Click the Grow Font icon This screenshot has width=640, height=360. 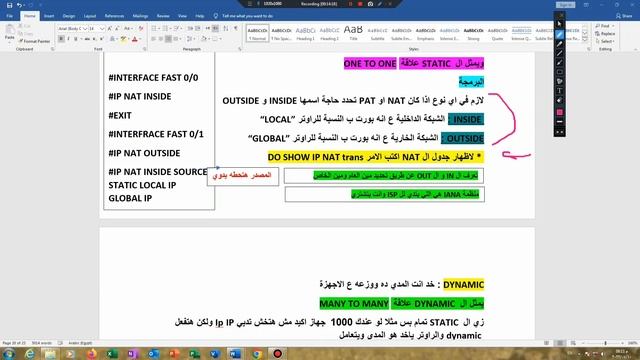[110, 29]
